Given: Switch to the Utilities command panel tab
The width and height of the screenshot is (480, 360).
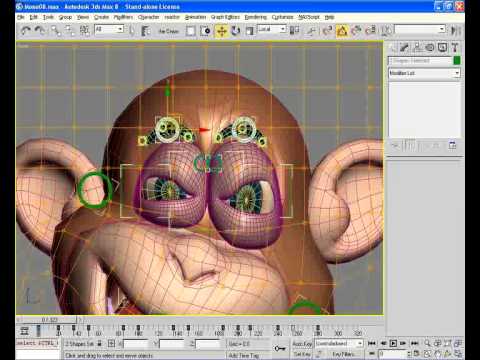Looking at the screenshot, I should (x=455, y=48).
